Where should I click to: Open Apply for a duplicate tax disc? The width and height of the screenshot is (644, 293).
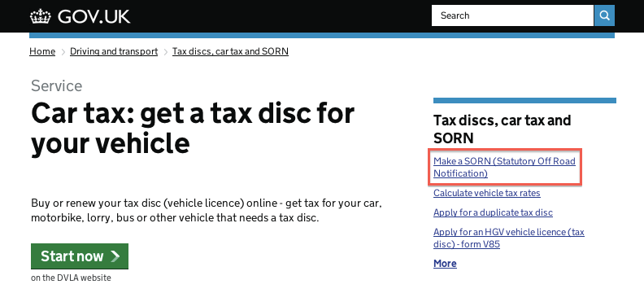[x=493, y=212]
